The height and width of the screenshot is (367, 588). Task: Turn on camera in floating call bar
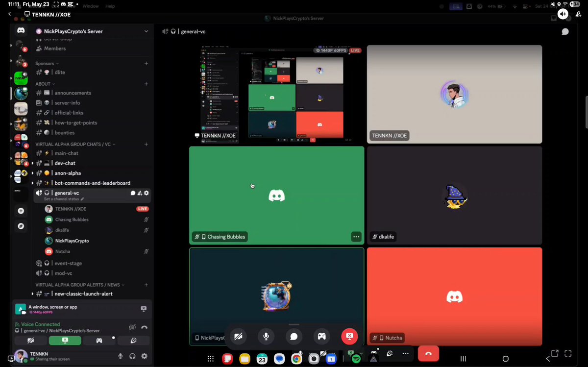coord(238,336)
